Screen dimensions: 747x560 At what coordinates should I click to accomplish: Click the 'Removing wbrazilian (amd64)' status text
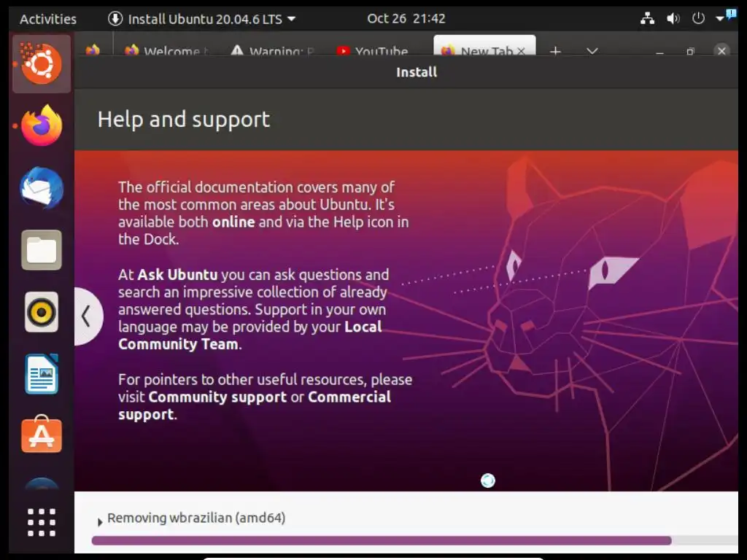(x=196, y=518)
